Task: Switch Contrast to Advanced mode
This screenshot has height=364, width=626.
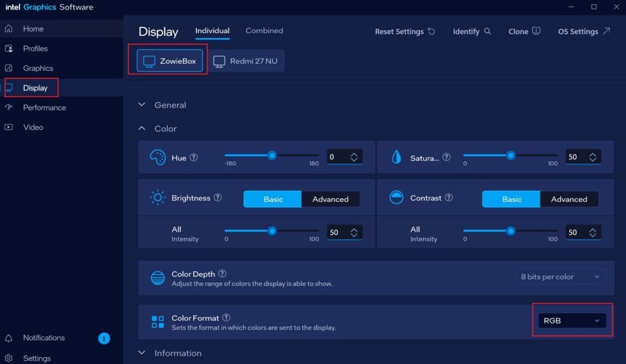Action: (x=569, y=200)
